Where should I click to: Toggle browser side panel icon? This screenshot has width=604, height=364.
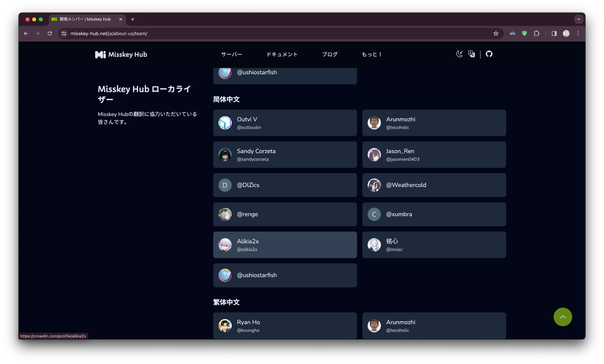[554, 34]
